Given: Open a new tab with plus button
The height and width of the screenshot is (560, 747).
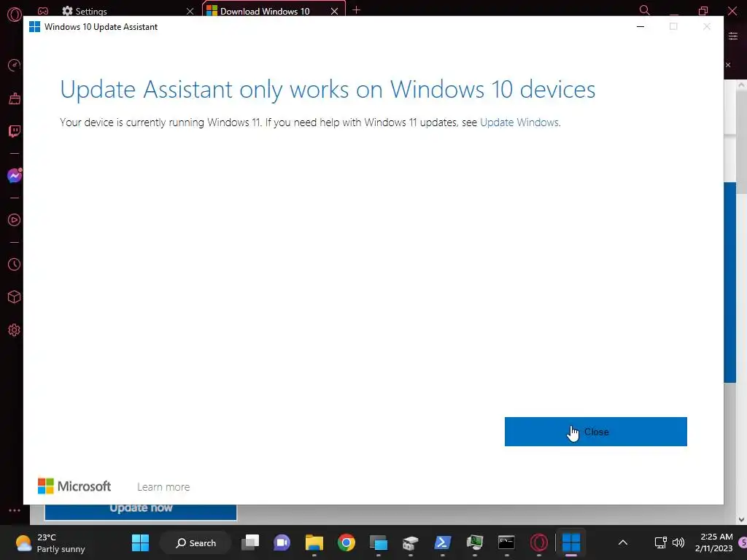Looking at the screenshot, I should point(356,10).
